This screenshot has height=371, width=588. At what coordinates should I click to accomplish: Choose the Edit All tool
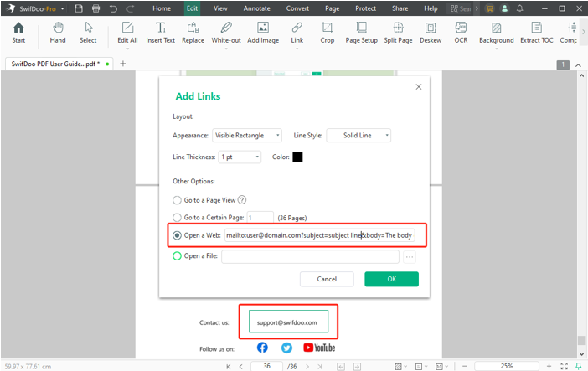(127, 33)
